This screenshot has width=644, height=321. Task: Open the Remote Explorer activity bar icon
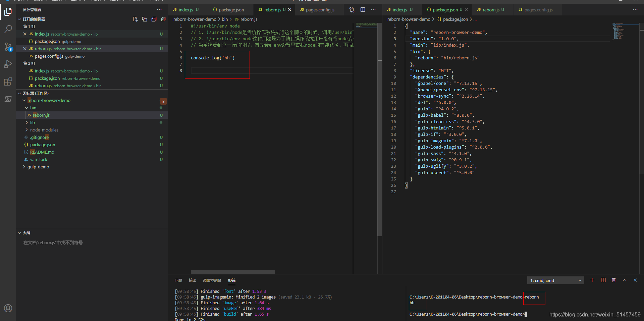8,99
